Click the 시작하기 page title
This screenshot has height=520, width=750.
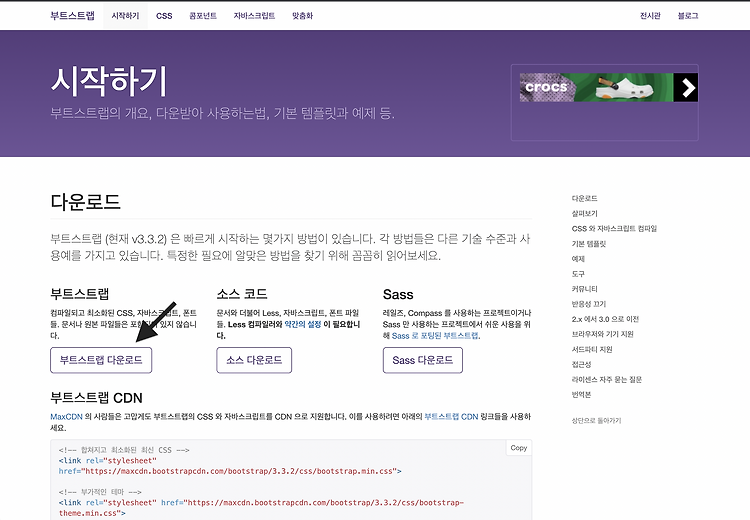(109, 81)
